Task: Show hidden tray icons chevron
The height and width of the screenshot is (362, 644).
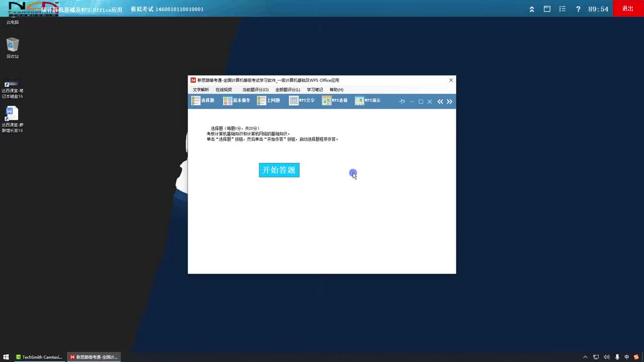Action: tap(585, 357)
